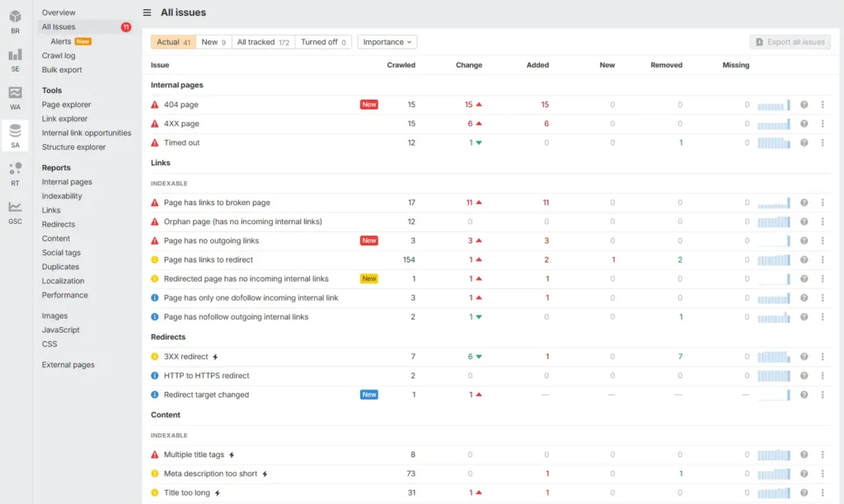Open help icon for Timed out row
Image resolution: width=844 pixels, height=504 pixels.
(x=804, y=142)
